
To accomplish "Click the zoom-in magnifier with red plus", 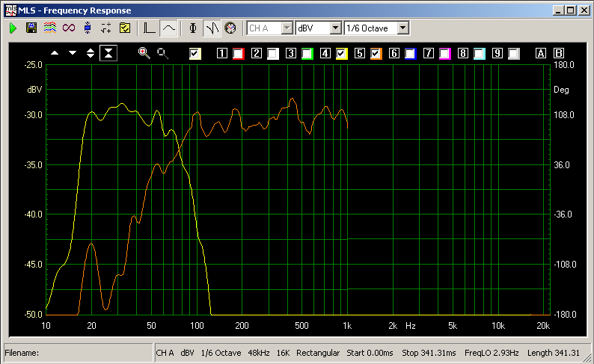I will pos(144,53).
